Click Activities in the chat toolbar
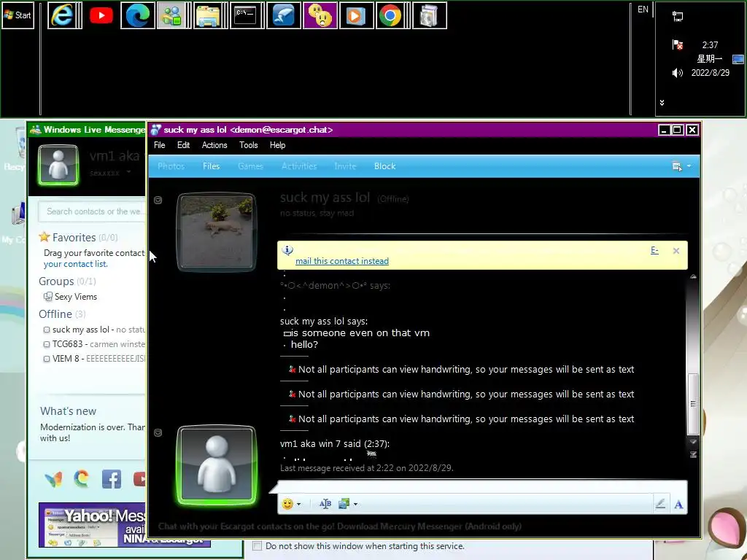Screen dimensions: 747x560 299,166
